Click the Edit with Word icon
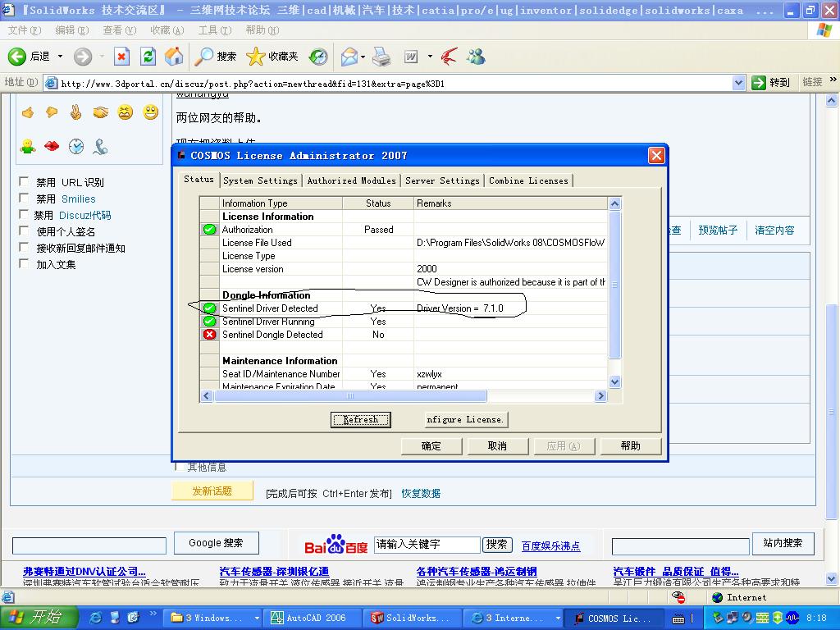 (x=411, y=57)
